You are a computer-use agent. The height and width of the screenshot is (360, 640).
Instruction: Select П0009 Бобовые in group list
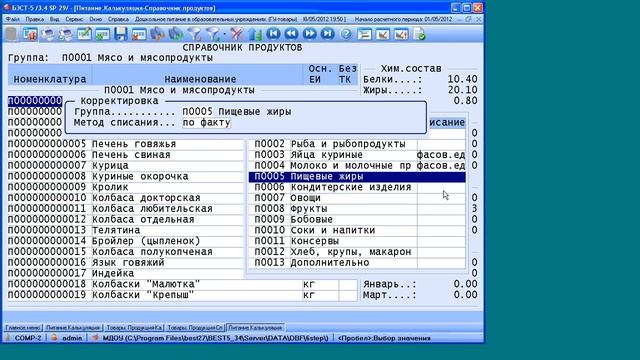pos(356,219)
